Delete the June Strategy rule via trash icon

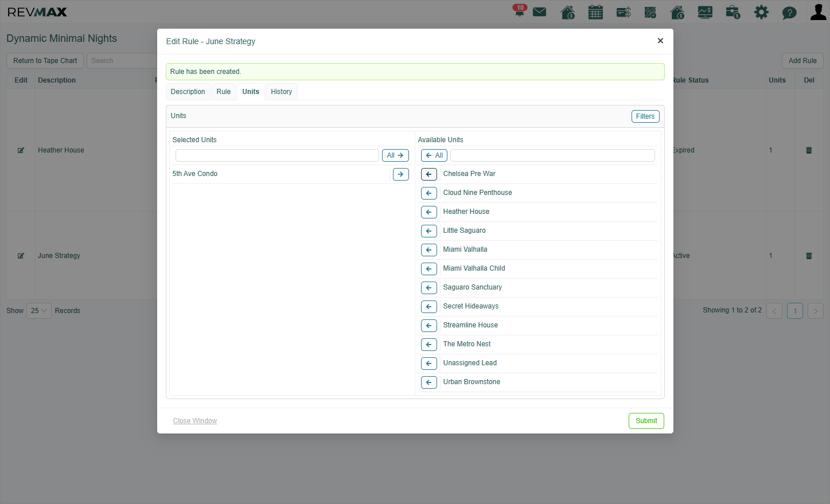[x=809, y=256]
